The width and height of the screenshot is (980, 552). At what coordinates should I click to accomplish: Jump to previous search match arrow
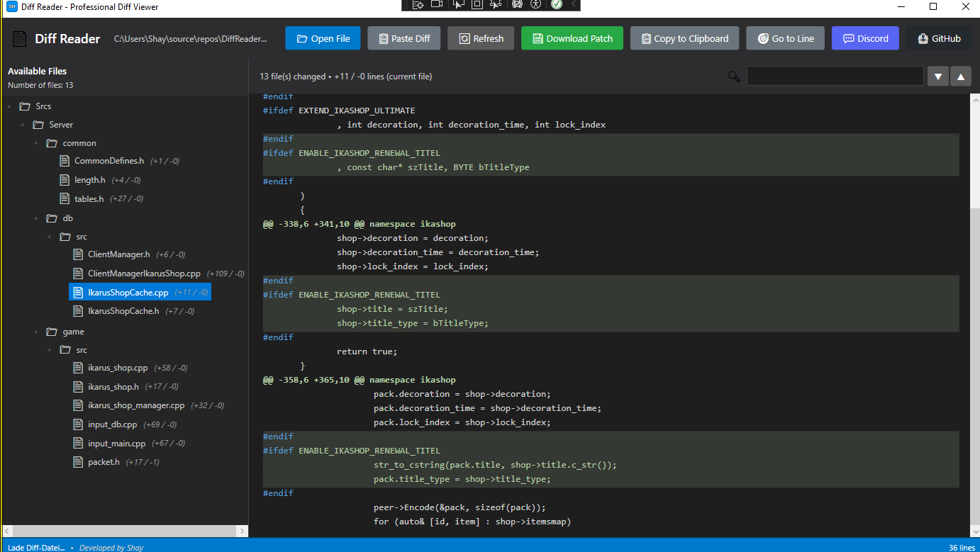point(961,77)
